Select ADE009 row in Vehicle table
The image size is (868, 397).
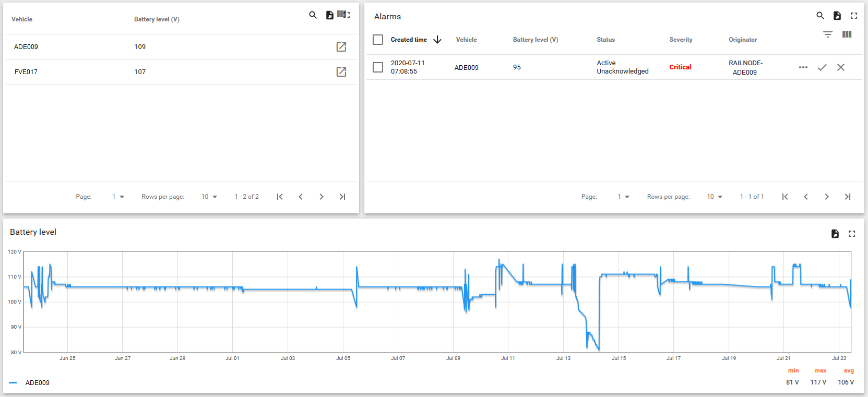pos(181,47)
